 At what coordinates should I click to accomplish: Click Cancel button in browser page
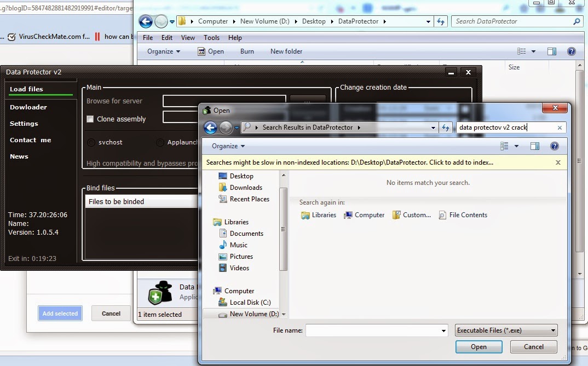111,313
